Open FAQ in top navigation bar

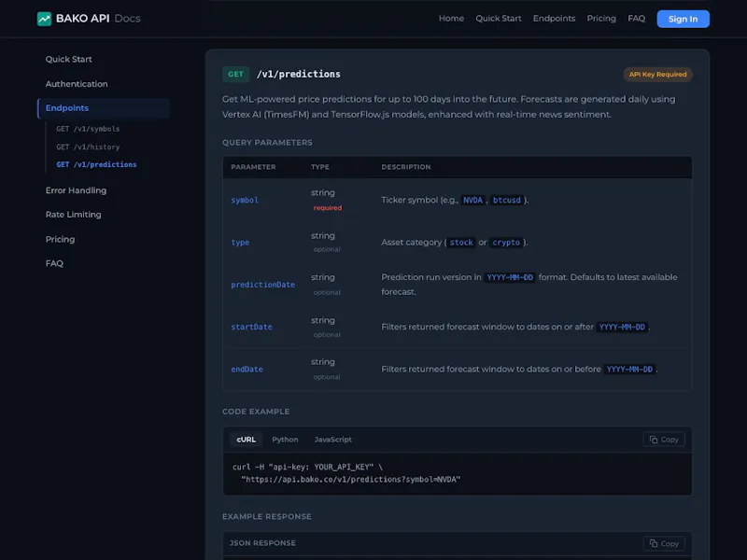(x=637, y=19)
